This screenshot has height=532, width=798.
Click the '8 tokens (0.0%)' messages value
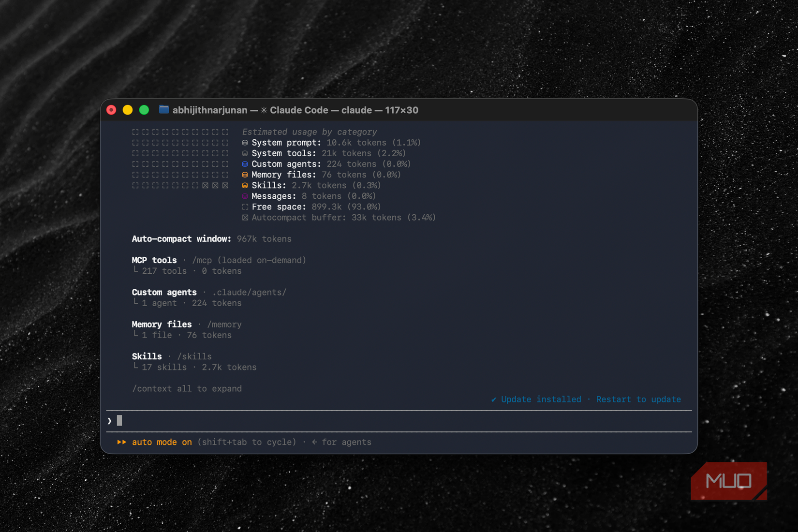(x=339, y=196)
